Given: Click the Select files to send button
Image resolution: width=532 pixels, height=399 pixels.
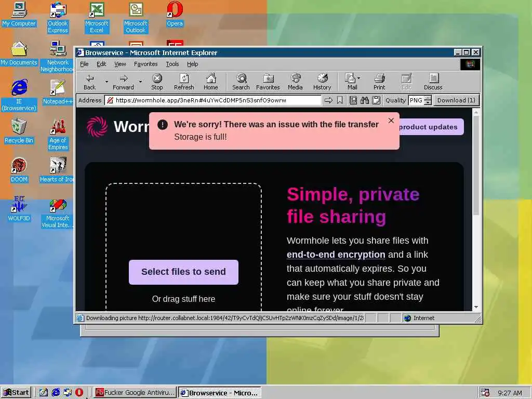Looking at the screenshot, I should 183,272.
